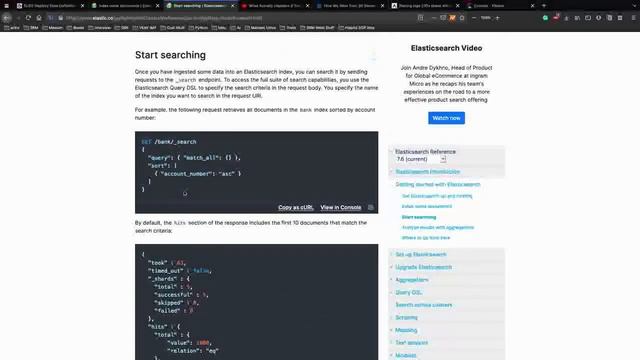Viewport: 640px width, 360px height.
Task: Click the padlock icon in the address bar
Action: [x=60, y=18]
